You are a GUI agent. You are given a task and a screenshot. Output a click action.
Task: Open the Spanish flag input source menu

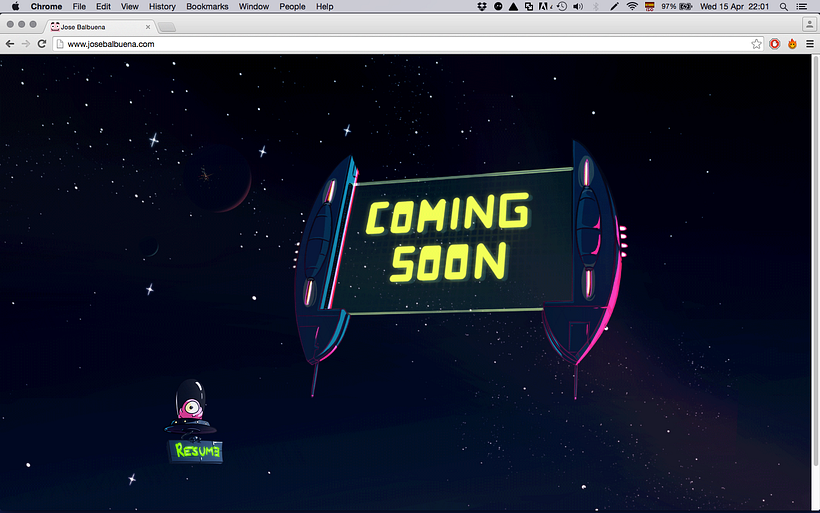point(650,6)
